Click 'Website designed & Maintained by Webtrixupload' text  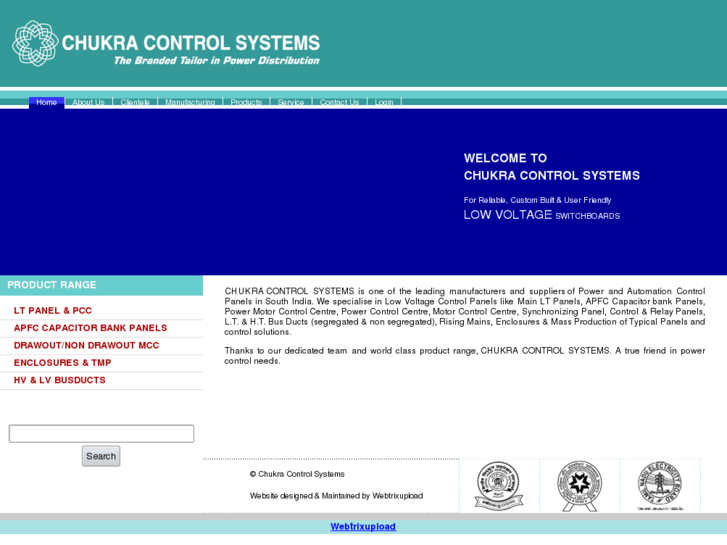pos(337,496)
